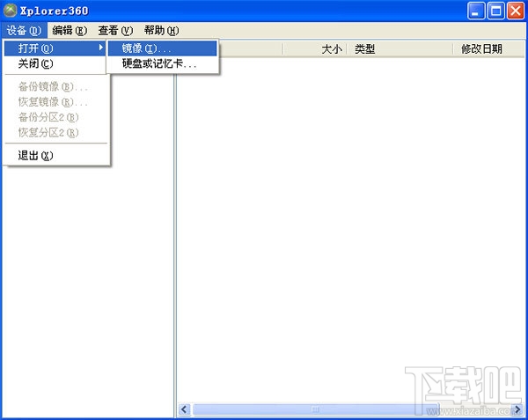Image resolution: width=528 pixels, height=420 pixels.
Task: Choose 硬盘或记忆卡... from the submenu
Action: (x=162, y=63)
